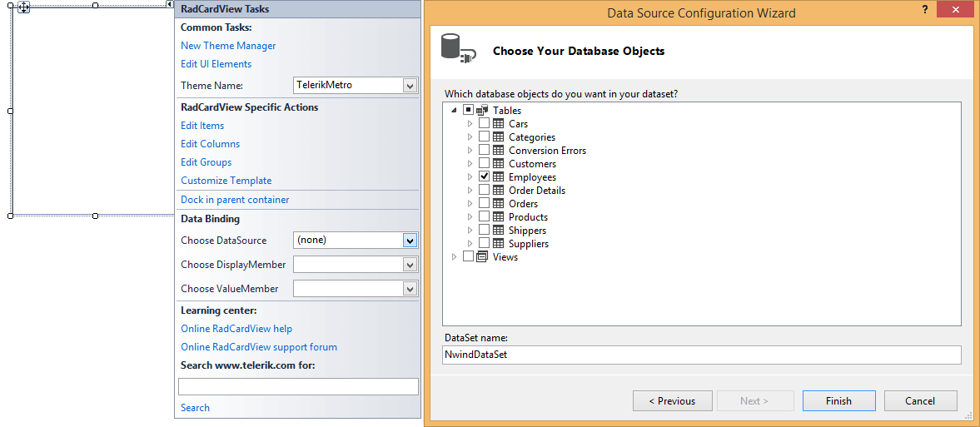Expand the Views tree node
Screen dimensions: 980x427
tap(455, 257)
